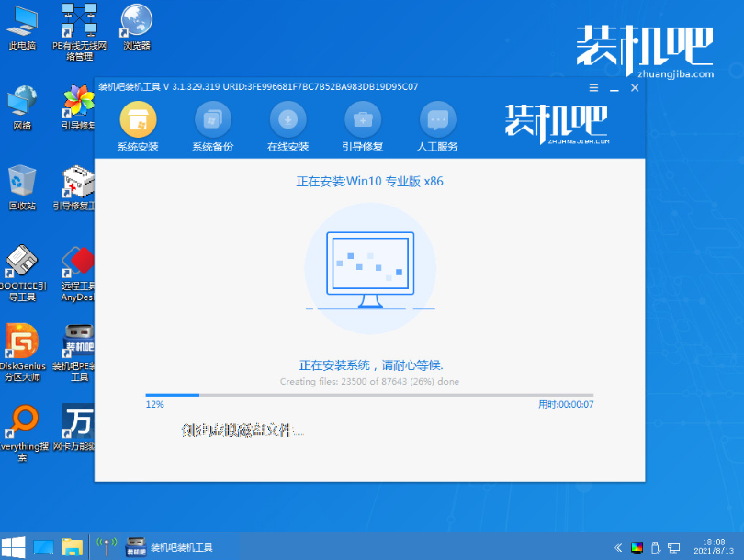This screenshot has height=560, width=744.
Task: Click the 12% installation progress bar
Action: [x=367, y=395]
